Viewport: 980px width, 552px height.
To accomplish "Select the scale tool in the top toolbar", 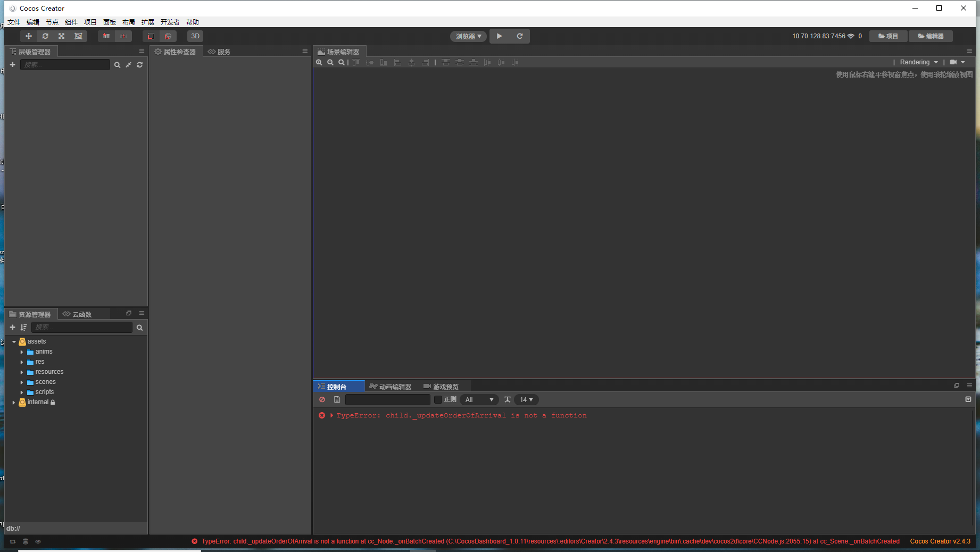I will click(62, 36).
